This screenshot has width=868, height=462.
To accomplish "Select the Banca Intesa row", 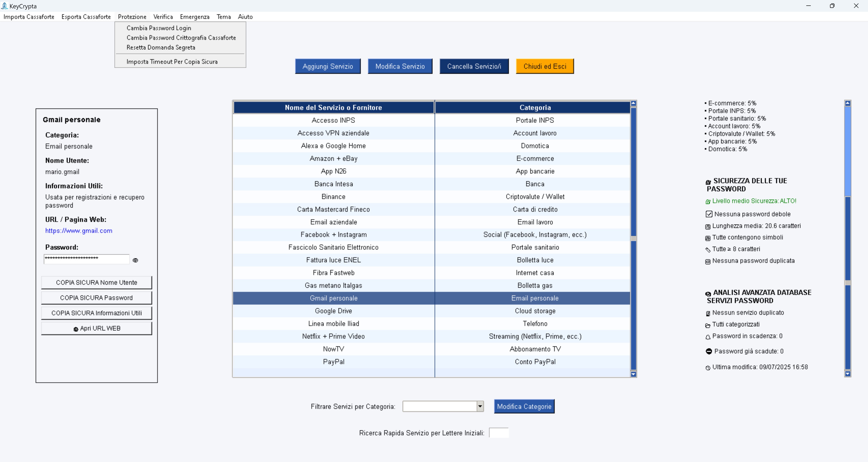I will (x=431, y=184).
